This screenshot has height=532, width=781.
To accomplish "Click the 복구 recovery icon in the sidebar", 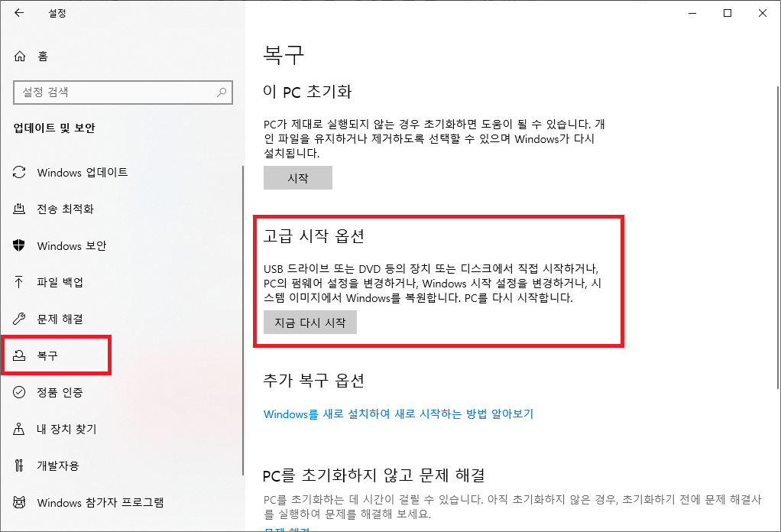I will click(x=19, y=355).
